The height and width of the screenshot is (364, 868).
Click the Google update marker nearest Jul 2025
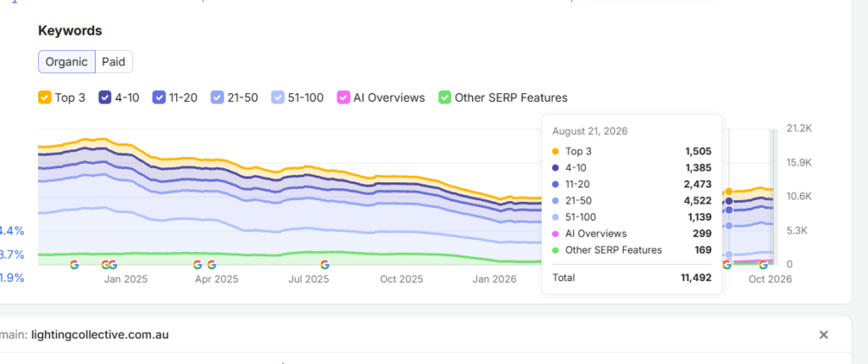[325, 265]
